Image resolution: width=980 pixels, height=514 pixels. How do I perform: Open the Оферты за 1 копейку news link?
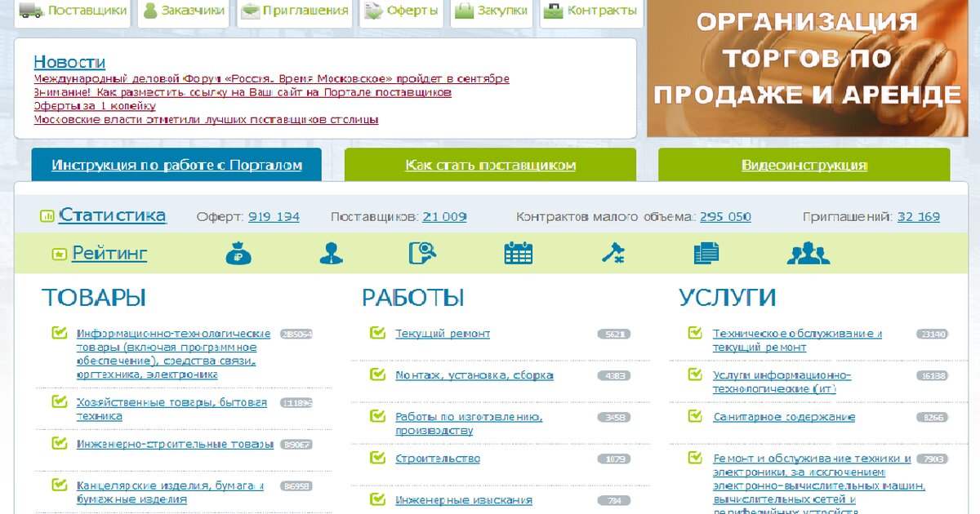coord(95,106)
